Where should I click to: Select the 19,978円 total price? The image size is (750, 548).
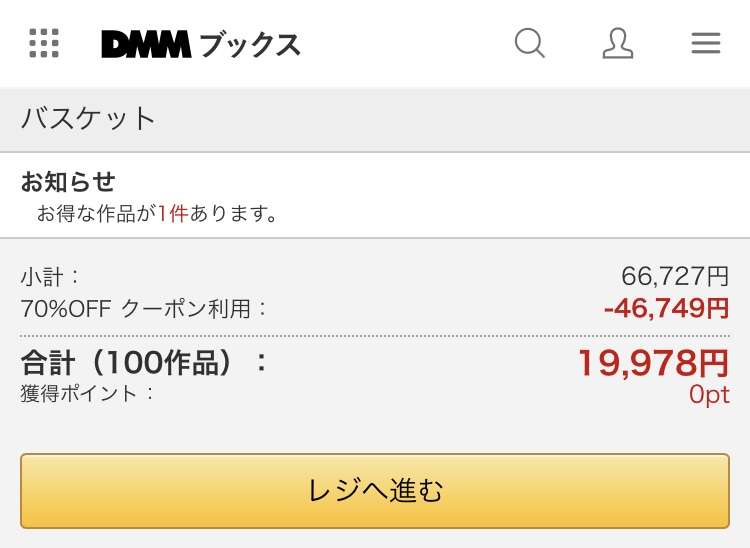[653, 363]
